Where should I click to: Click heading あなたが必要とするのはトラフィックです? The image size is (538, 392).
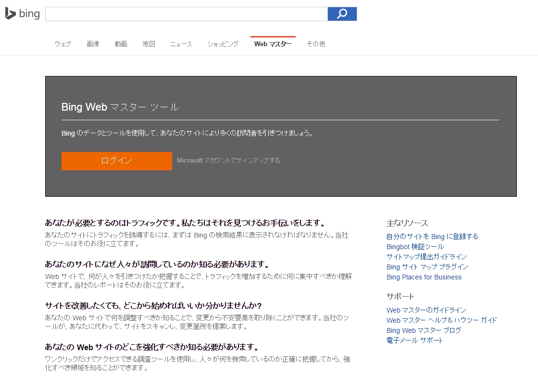pos(185,223)
